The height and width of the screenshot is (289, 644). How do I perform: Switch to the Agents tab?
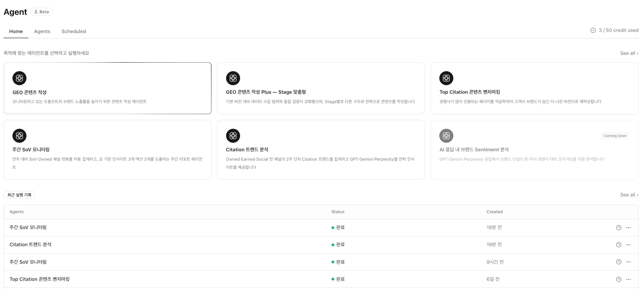(42, 32)
